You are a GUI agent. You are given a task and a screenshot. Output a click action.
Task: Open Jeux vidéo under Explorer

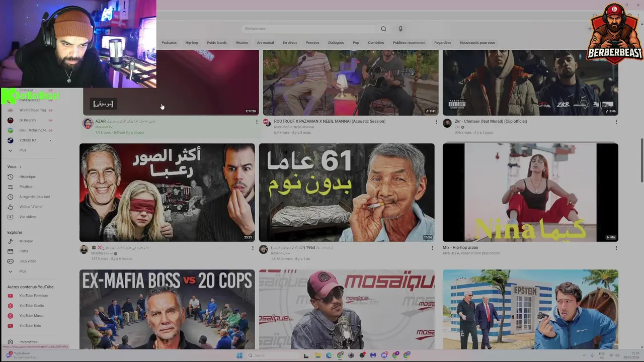coord(28,261)
